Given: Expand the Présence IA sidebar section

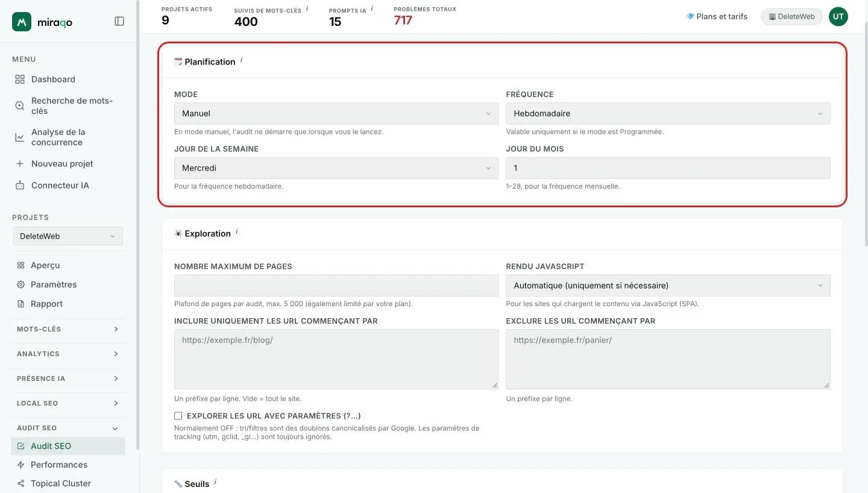Looking at the screenshot, I should coord(68,378).
